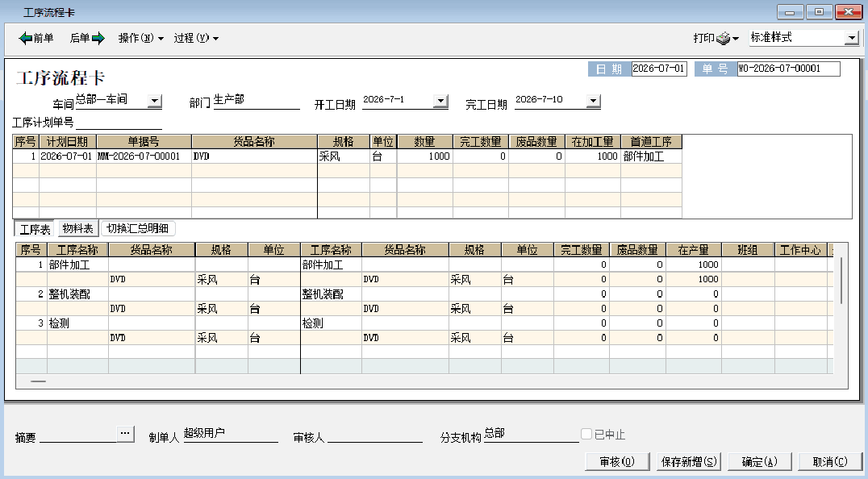Click the 审核(O) button
The height and width of the screenshot is (479, 868).
click(x=617, y=461)
